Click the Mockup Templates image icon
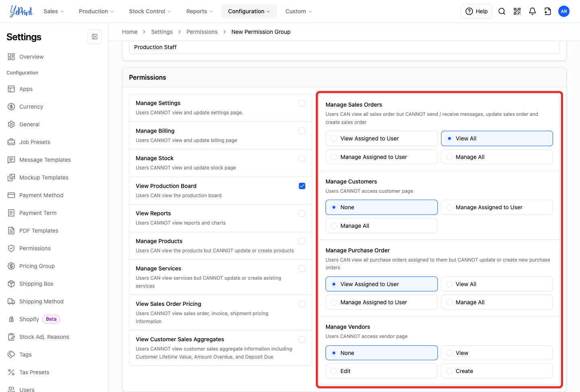The height and width of the screenshot is (392, 580). [11, 177]
